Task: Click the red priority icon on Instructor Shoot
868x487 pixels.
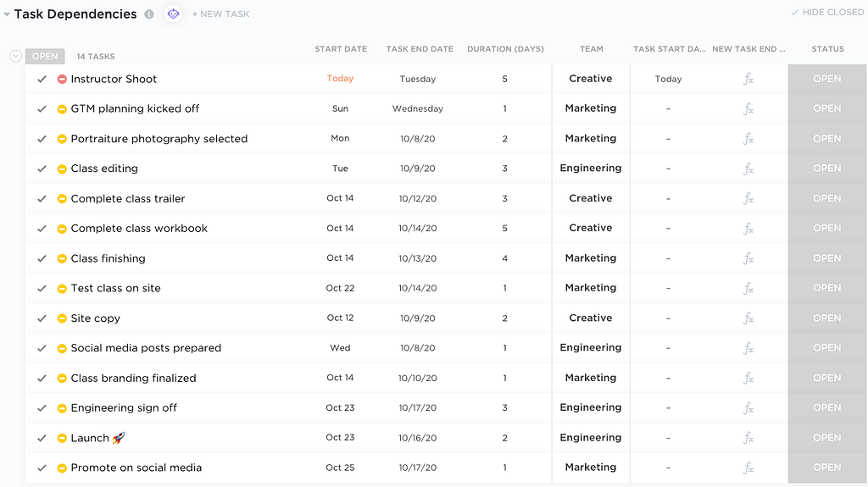Action: pyautogui.click(x=62, y=79)
